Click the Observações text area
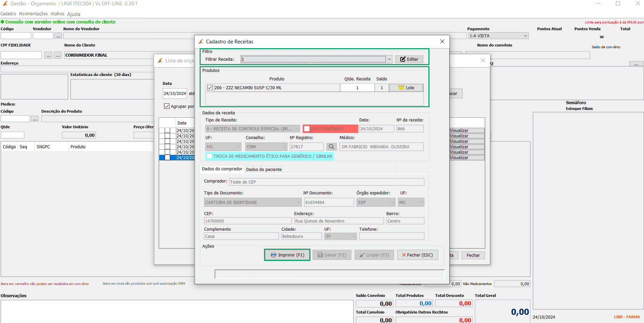This screenshot has height=323, width=644. point(177,311)
